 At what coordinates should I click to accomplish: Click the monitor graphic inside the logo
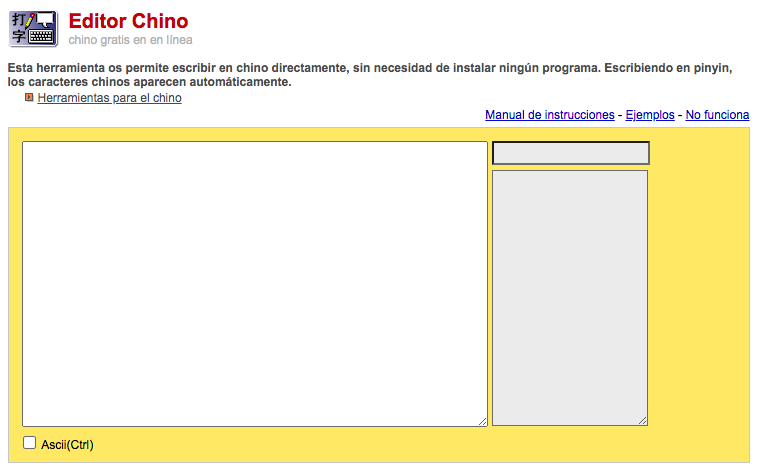tap(45, 20)
